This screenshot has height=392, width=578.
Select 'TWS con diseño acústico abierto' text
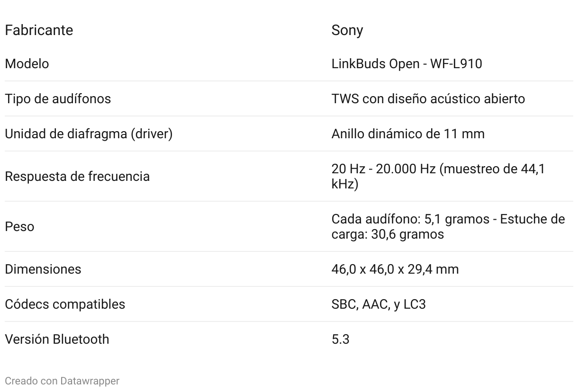tap(428, 99)
